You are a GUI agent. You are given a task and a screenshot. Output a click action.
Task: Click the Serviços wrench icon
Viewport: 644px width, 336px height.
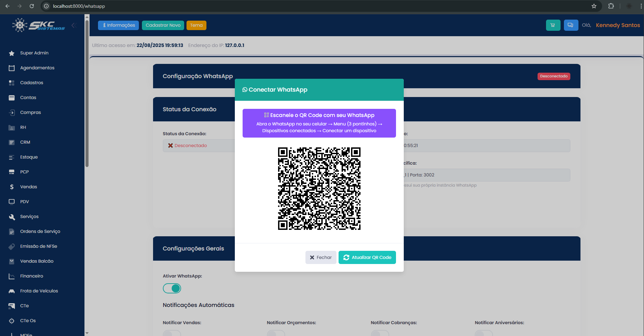(12, 217)
